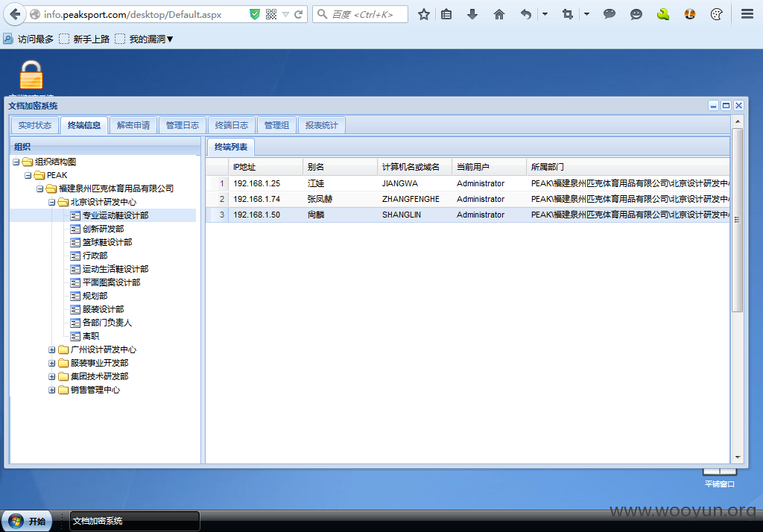Click the smiley face toolbar icon
Image resolution: width=763 pixels, height=532 pixels.
[x=636, y=15]
